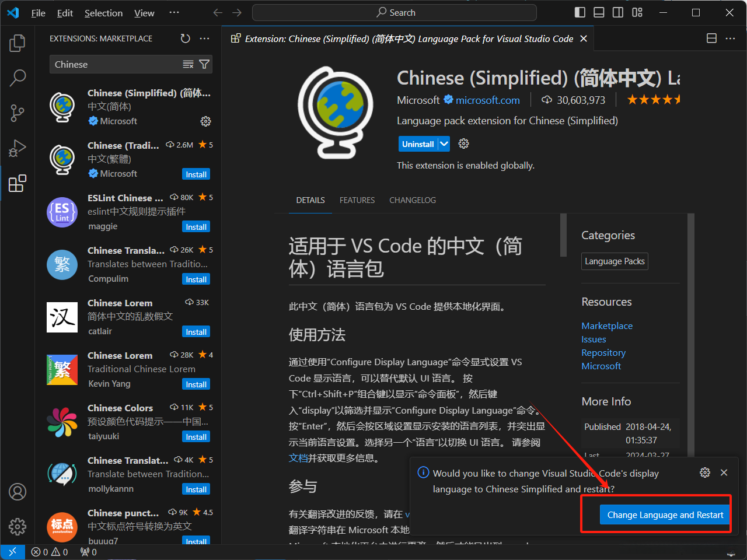The height and width of the screenshot is (560, 747).
Task: Open the 文档 documentation link
Action: point(298,458)
